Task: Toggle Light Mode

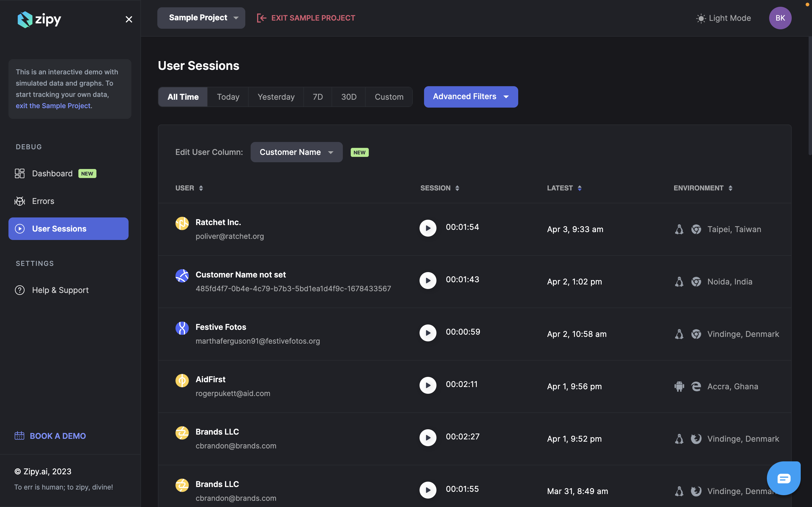Action: coord(724,18)
